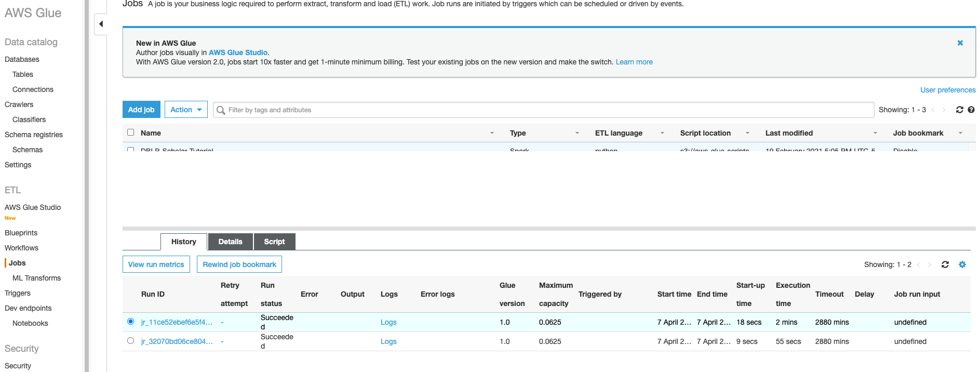Image resolution: width=980 pixels, height=372 pixels.
Task: Open the Action dropdown menu
Action: [186, 110]
